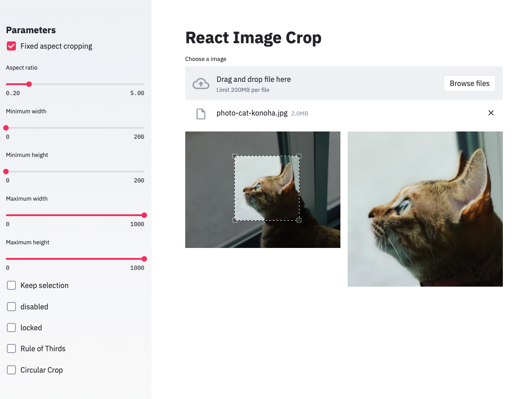The height and width of the screenshot is (399, 532).
Task: Click the cropped cat preview image
Action: click(x=425, y=209)
